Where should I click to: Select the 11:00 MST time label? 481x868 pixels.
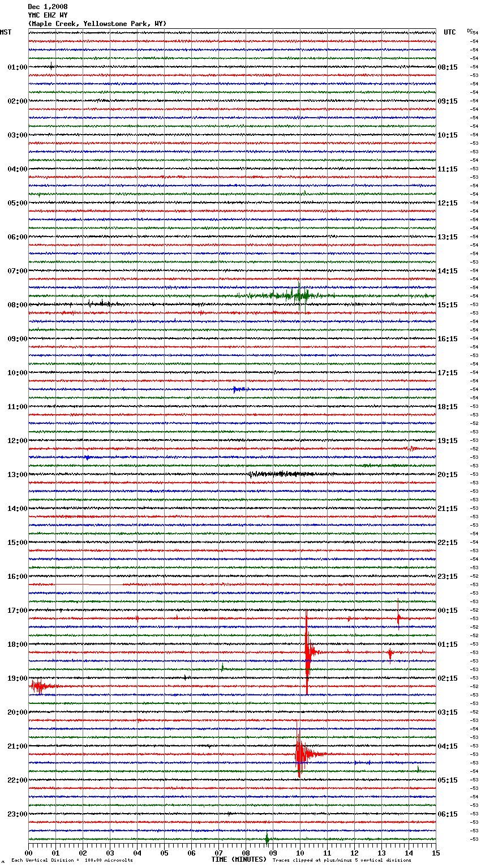pyautogui.click(x=18, y=407)
